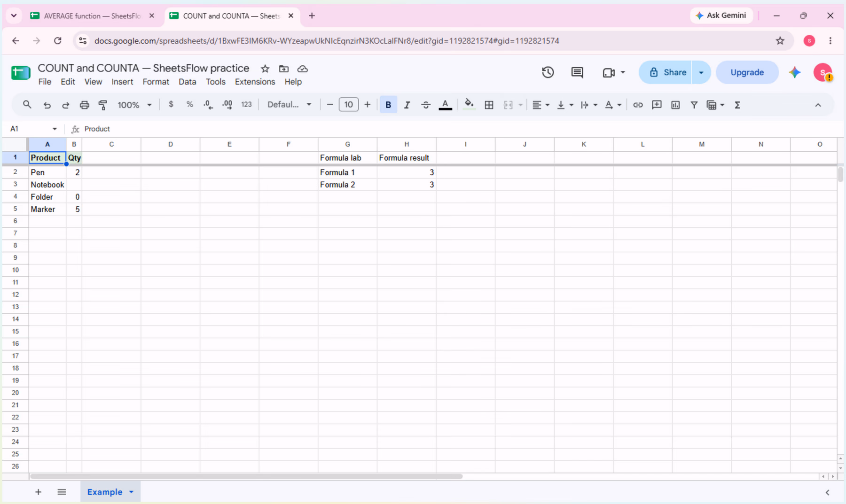
Task: Click the Upgrade button
Action: point(747,72)
